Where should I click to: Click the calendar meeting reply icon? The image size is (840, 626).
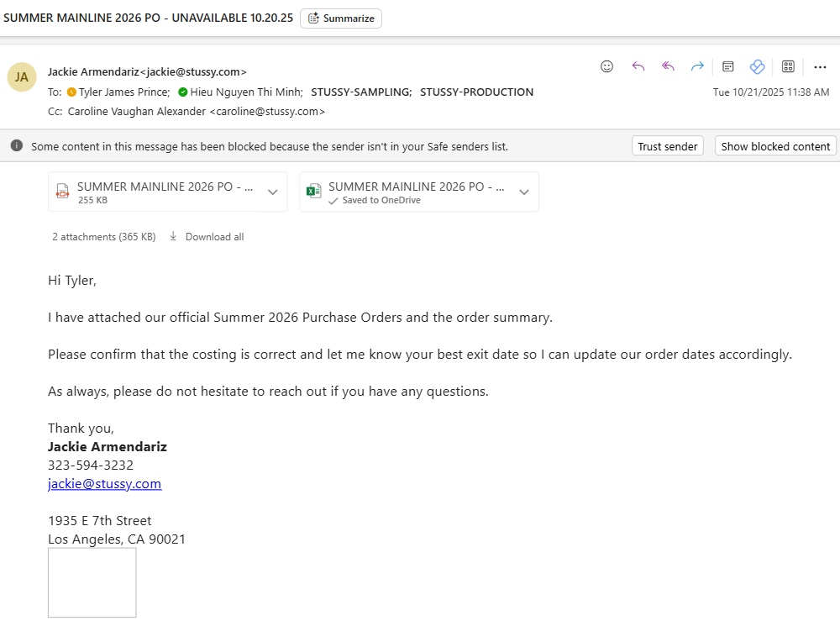point(728,66)
